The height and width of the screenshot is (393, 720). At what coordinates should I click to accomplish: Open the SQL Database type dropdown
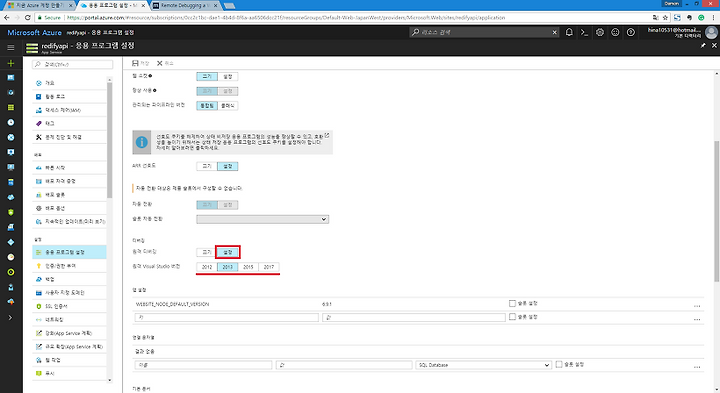(x=484, y=365)
